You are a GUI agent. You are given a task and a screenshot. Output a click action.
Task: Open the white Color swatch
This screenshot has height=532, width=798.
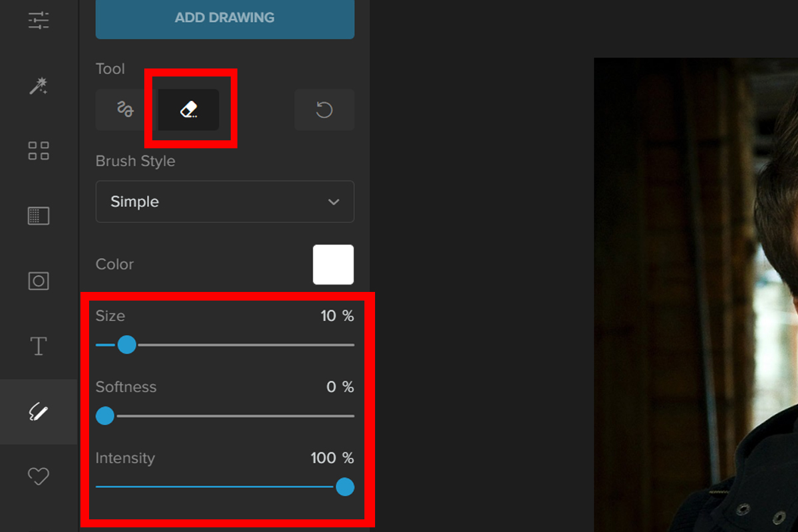click(x=333, y=265)
